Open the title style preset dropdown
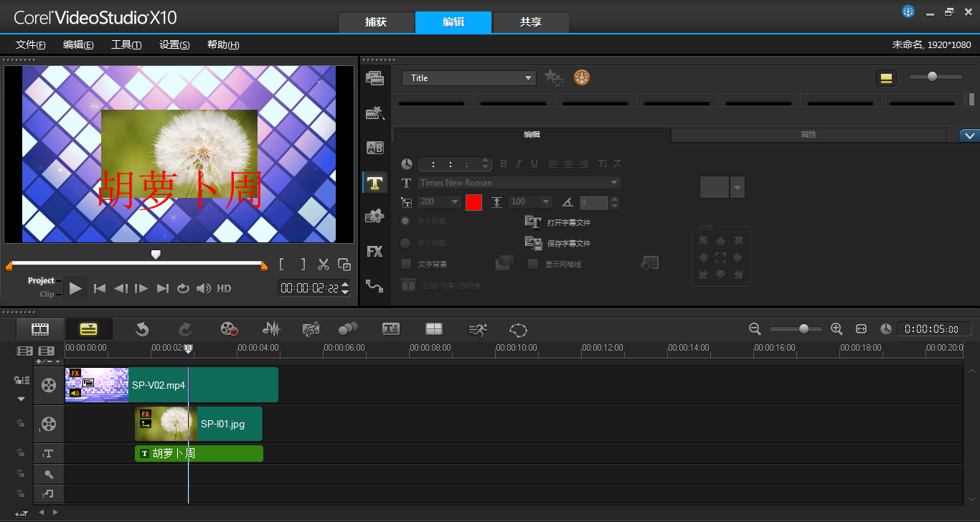 click(738, 187)
